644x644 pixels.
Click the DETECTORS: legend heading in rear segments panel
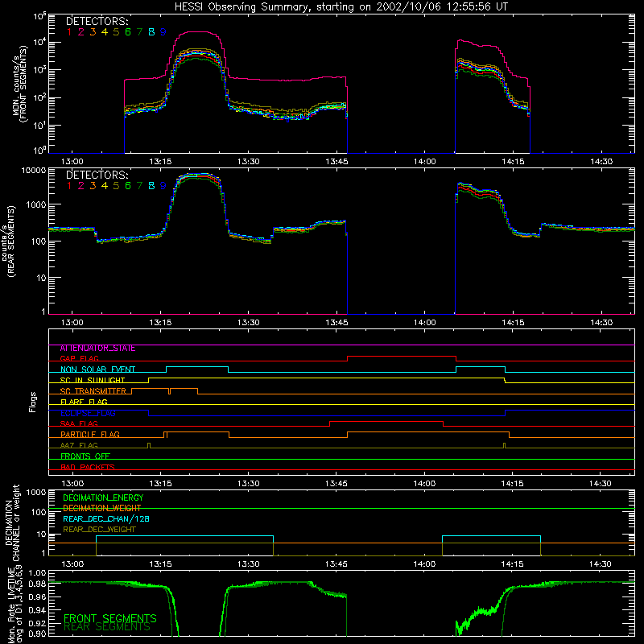(97, 175)
